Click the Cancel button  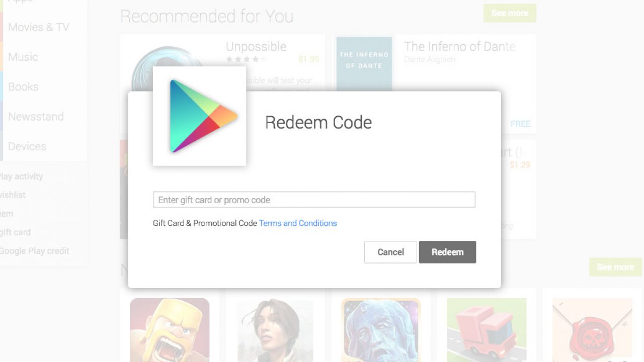(x=390, y=252)
